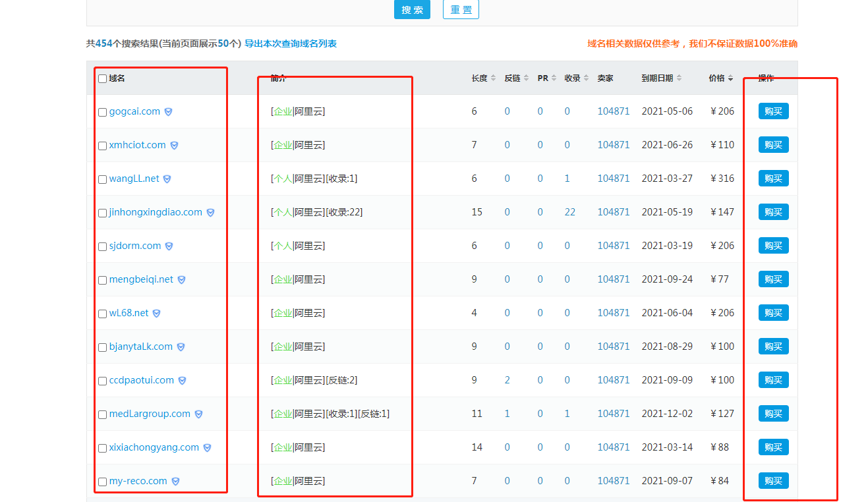
Task: Click the shield icon next to mengbeiqi.net
Action: pos(181,280)
